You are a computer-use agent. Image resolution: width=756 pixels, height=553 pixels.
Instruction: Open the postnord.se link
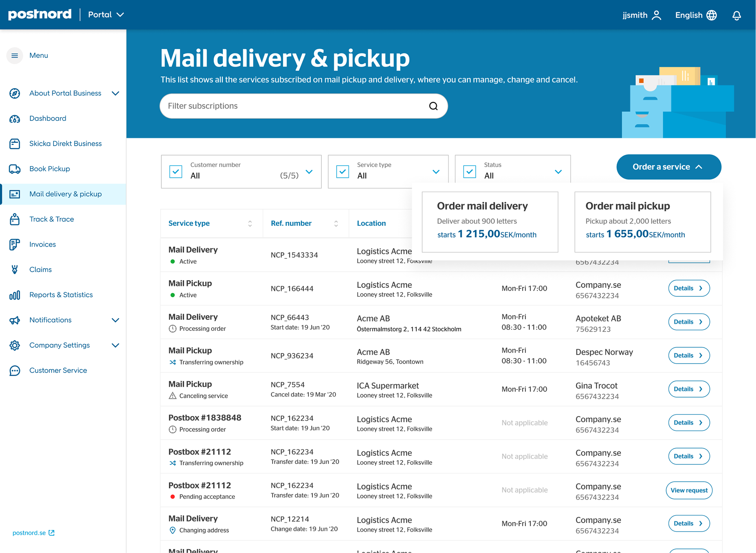tap(29, 533)
